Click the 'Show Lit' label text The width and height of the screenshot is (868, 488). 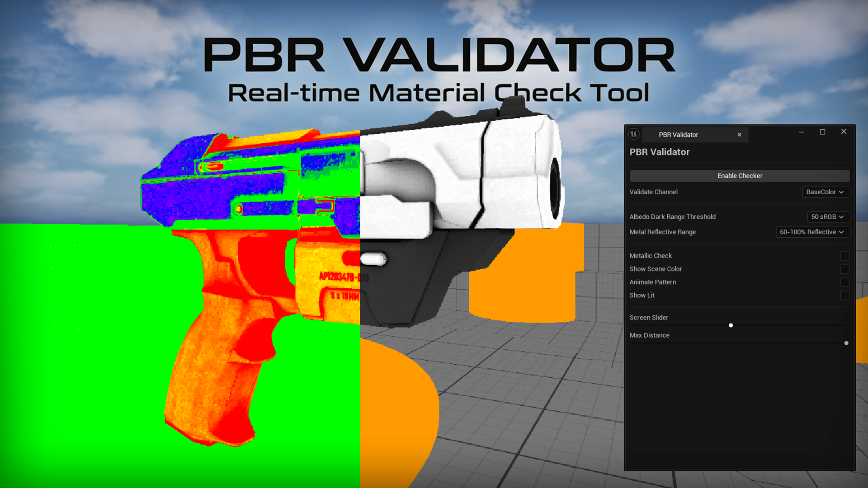pyautogui.click(x=642, y=295)
